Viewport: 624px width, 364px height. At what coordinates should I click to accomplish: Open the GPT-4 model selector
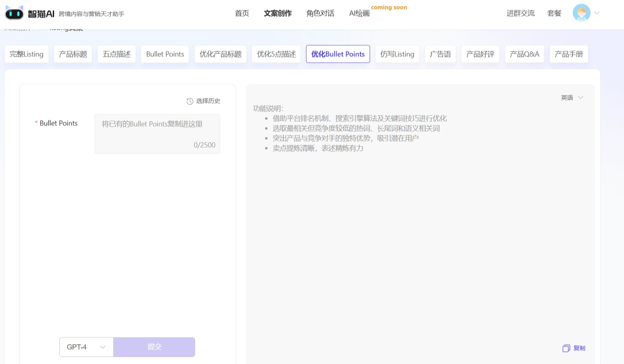pyautogui.click(x=86, y=347)
